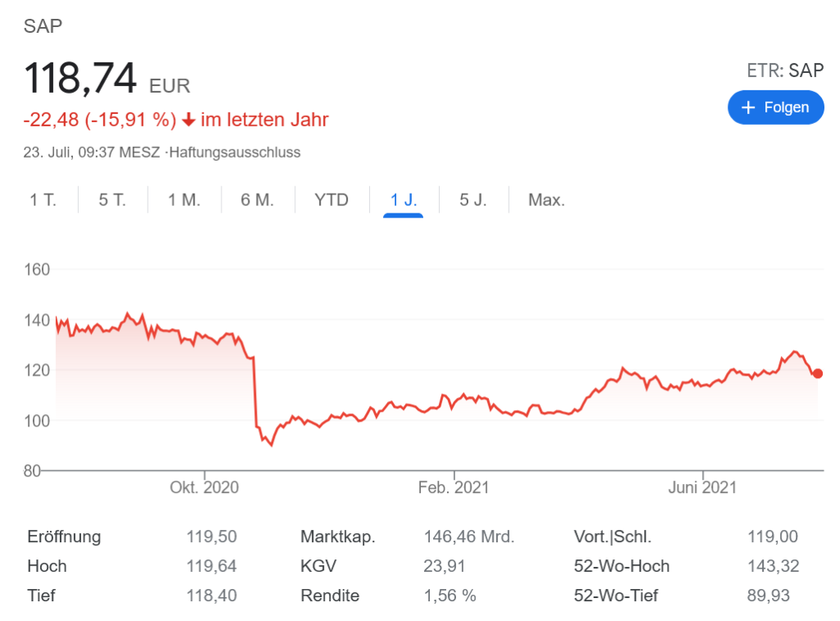Show the Max. time range
Viewport: 840px width, 621px height.
pyautogui.click(x=546, y=199)
